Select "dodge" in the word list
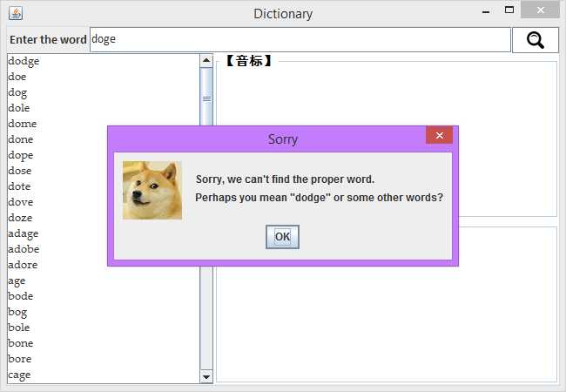 click(104, 61)
